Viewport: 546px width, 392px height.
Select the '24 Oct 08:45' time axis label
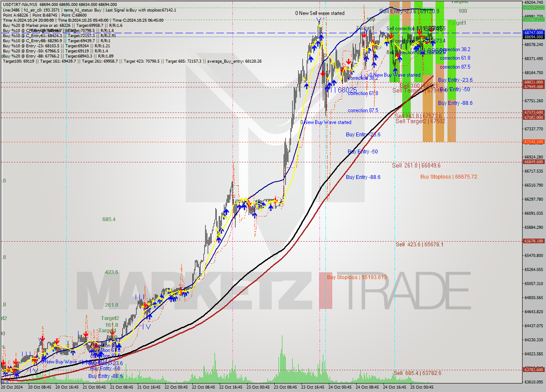pyautogui.click(x=368, y=387)
